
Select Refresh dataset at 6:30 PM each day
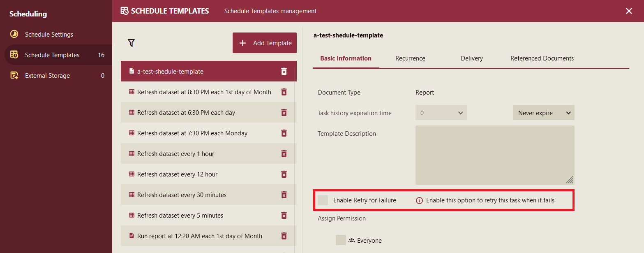pos(208,113)
